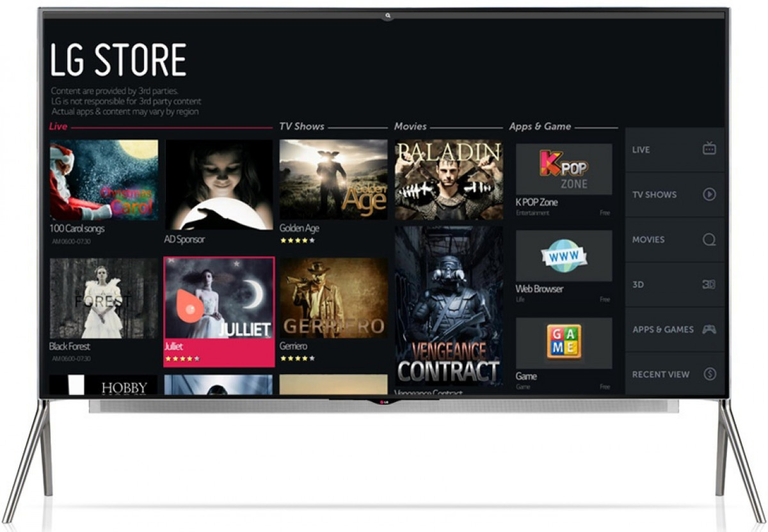Click the TV icon beside LIVE
The width and height of the screenshot is (768, 532).
tap(709, 149)
